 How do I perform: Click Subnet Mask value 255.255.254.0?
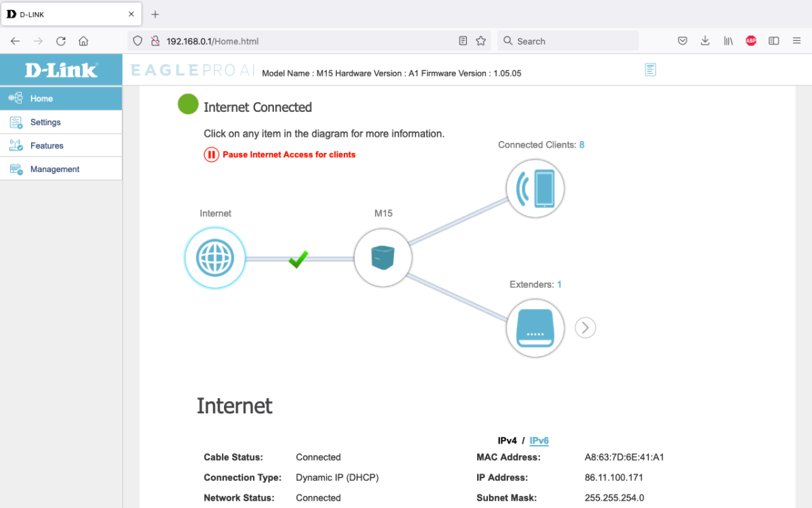point(614,499)
